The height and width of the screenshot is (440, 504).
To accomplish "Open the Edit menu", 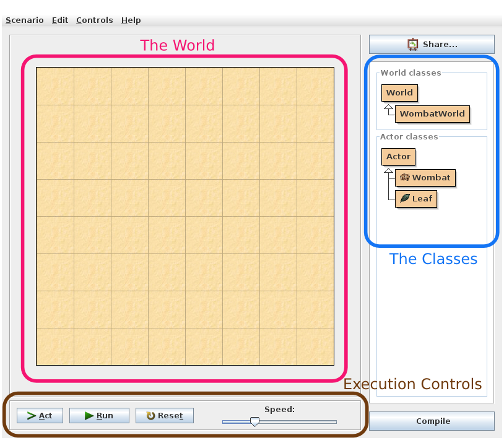I will [x=59, y=20].
